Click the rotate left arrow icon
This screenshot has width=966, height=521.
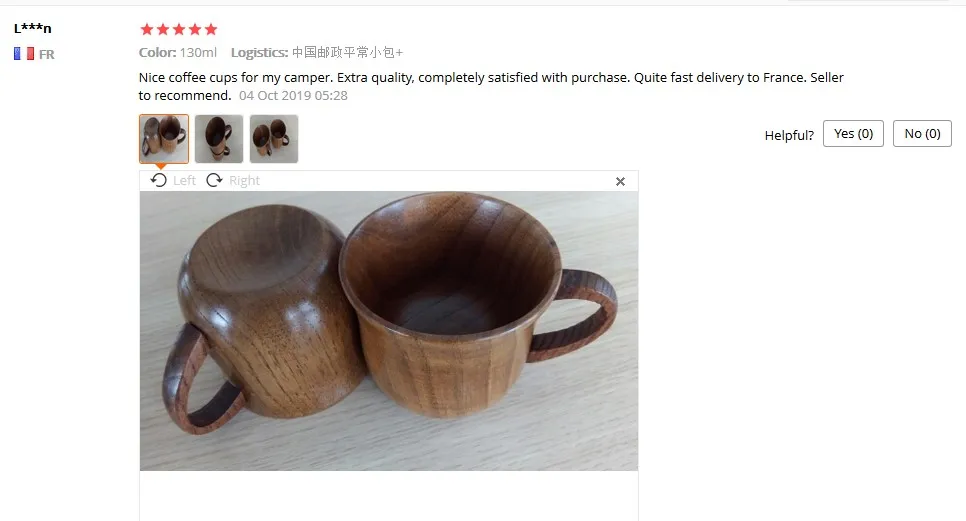click(x=158, y=180)
